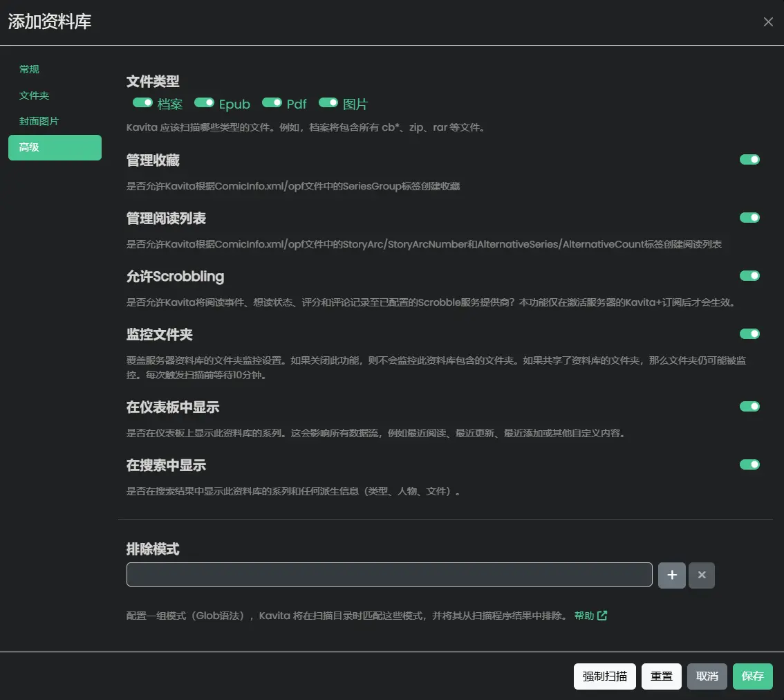Screen dimensions: 784x700
Task: Disable the 监控文件夹 toggle
Action: pos(749,333)
